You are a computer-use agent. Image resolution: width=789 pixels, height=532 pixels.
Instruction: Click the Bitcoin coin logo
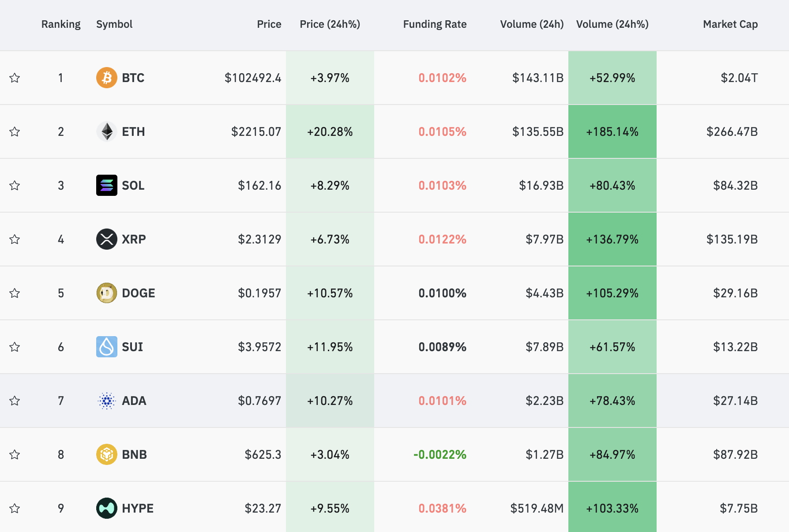tap(106, 78)
